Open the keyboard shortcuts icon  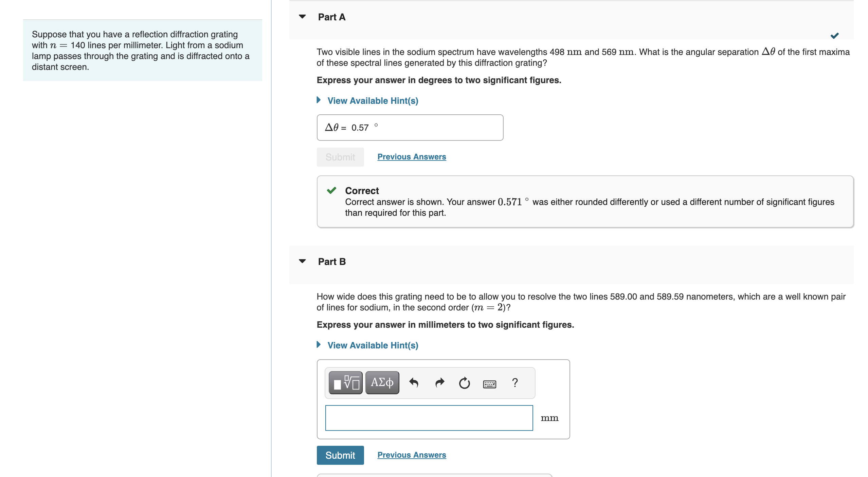[489, 384]
